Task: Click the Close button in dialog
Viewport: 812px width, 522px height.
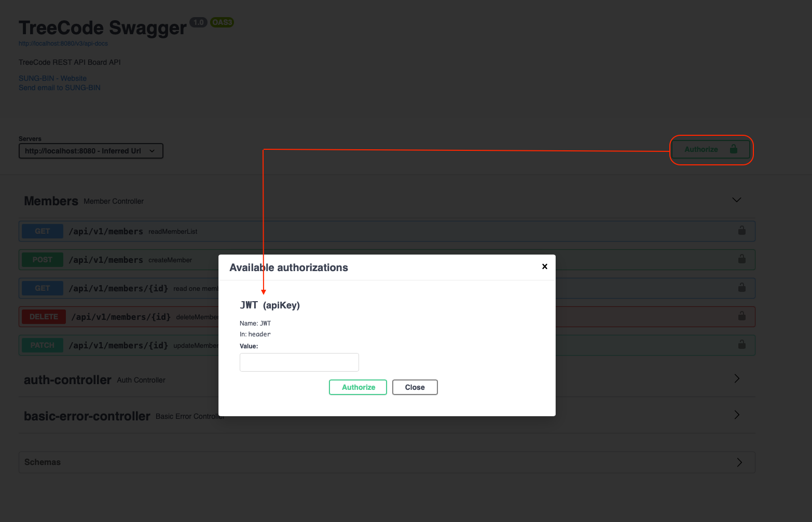Action: 415,387
